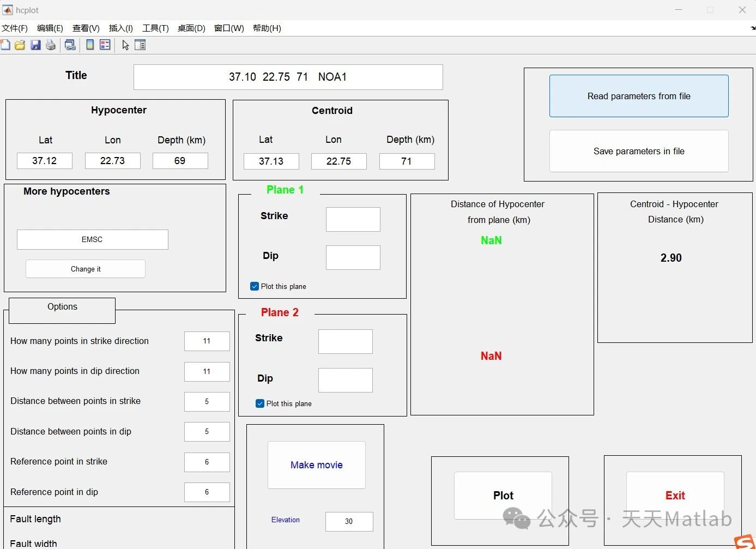Open the 窗口(W) menu
This screenshot has height=549, width=756.
(229, 28)
